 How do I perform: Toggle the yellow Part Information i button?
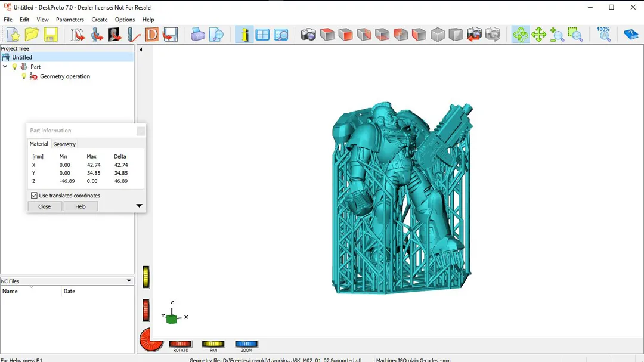244,35
